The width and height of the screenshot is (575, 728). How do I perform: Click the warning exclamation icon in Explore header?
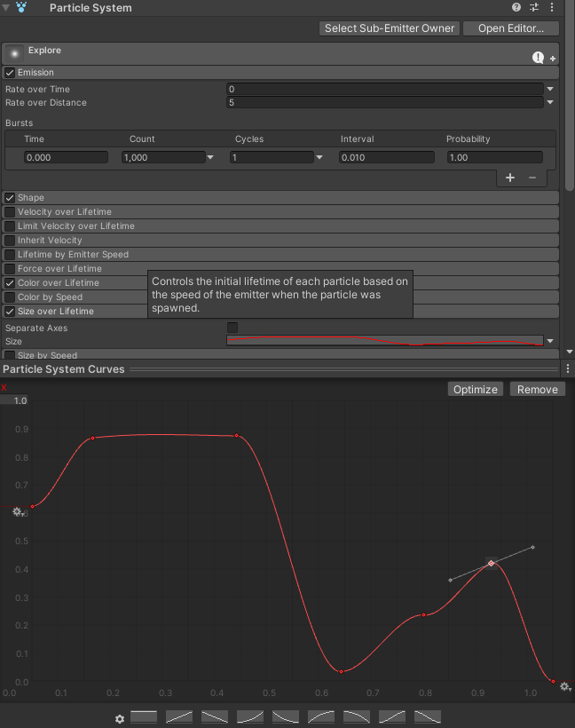(x=538, y=57)
